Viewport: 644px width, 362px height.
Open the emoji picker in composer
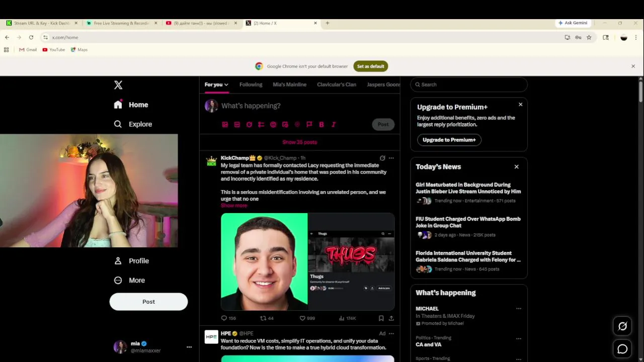pyautogui.click(x=273, y=124)
